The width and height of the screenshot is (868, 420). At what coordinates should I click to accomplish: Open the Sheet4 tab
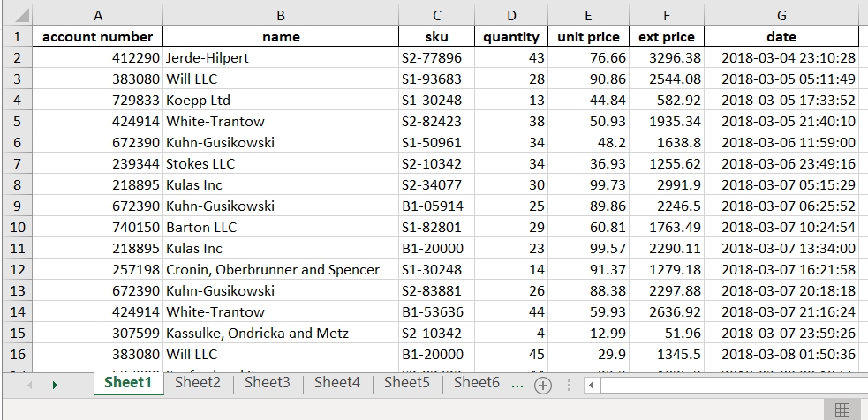coord(336,383)
